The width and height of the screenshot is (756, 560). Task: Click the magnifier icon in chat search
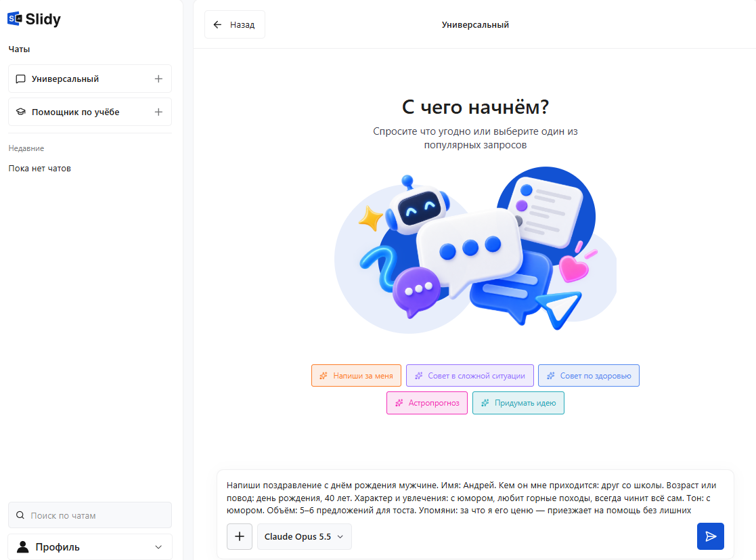tap(20, 515)
